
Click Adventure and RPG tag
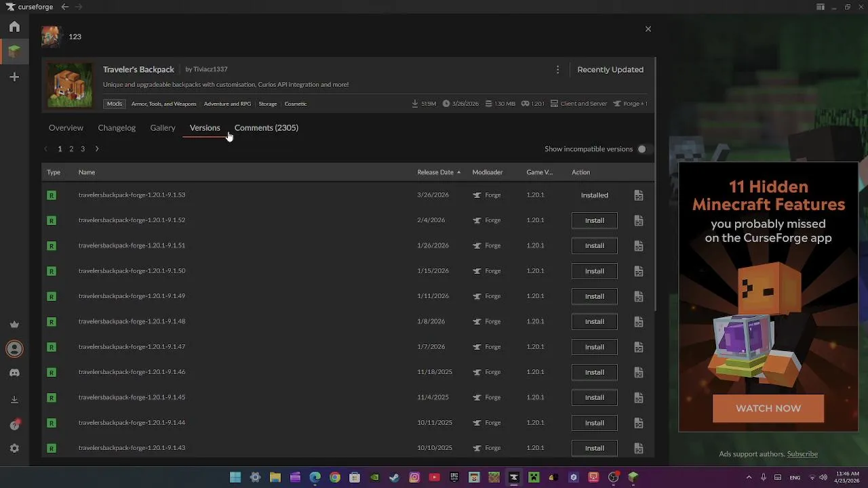pyautogui.click(x=227, y=104)
